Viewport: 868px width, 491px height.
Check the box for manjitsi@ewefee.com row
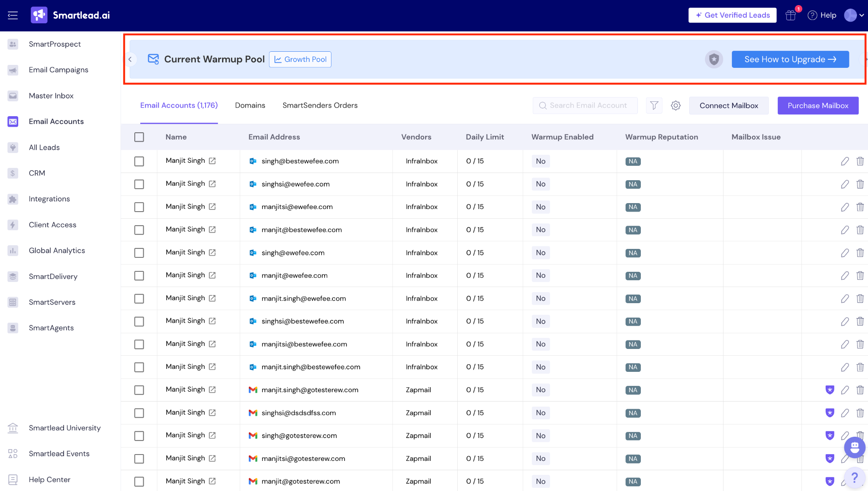[139, 207]
